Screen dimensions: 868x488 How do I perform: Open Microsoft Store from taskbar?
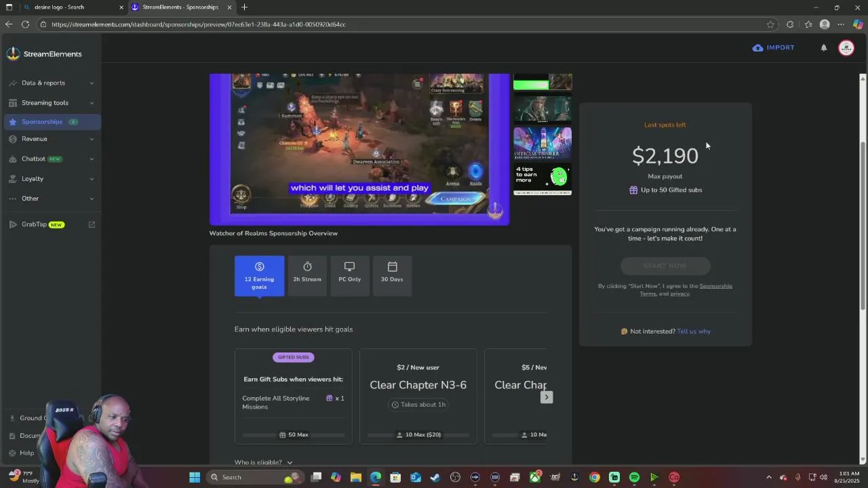[x=395, y=477]
